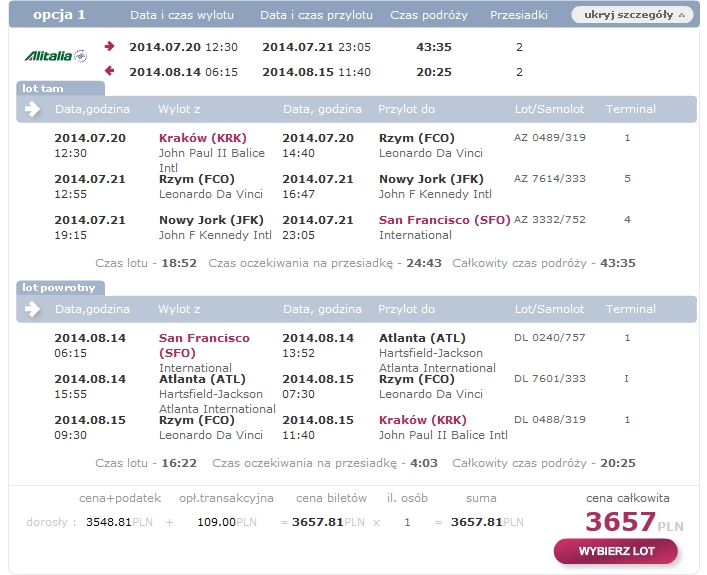This screenshot has width=707, height=575.
Task: Click Terminal header in lot tam table
Action: pos(630,109)
